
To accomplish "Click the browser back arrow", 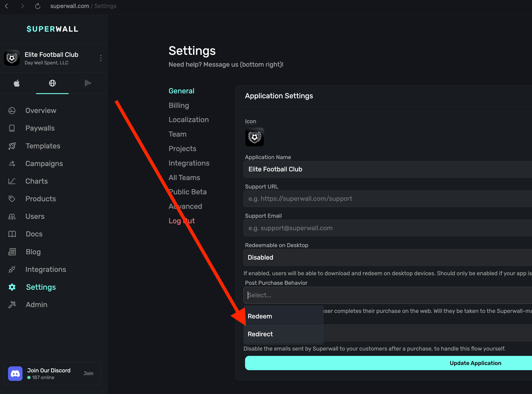I will click(x=7, y=6).
